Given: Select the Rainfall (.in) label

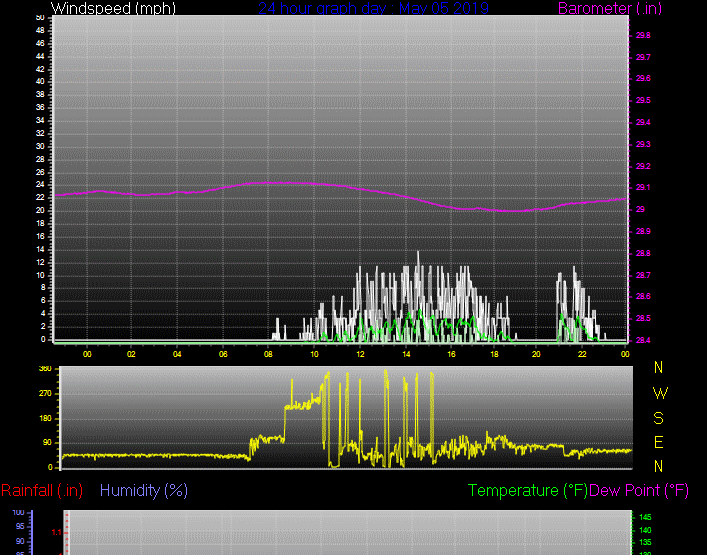Looking at the screenshot, I should 42,490.
